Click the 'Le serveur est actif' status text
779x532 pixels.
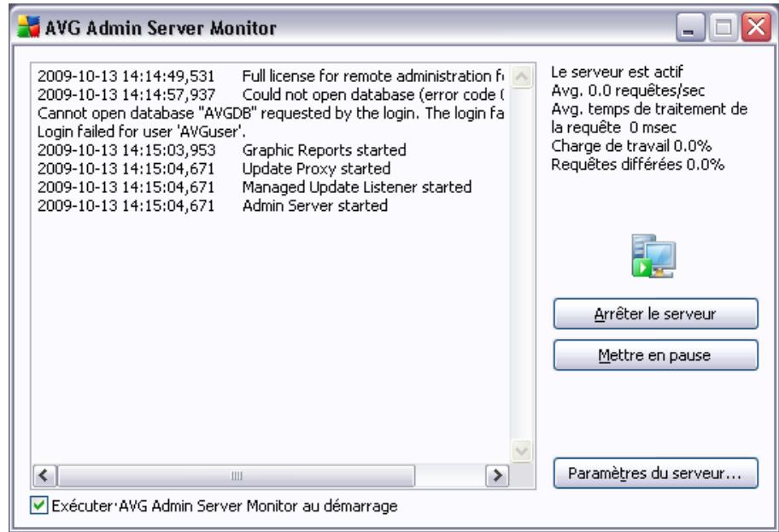pyautogui.click(x=617, y=72)
